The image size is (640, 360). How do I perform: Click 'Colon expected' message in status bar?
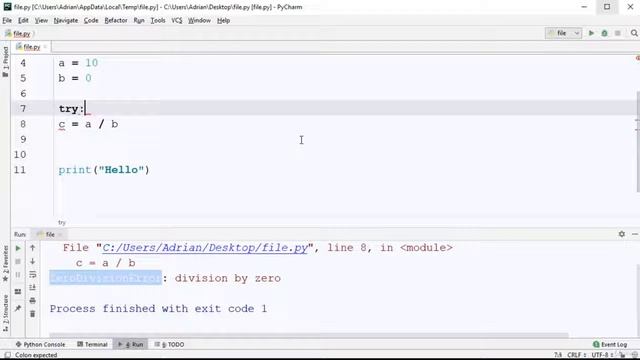point(36,355)
